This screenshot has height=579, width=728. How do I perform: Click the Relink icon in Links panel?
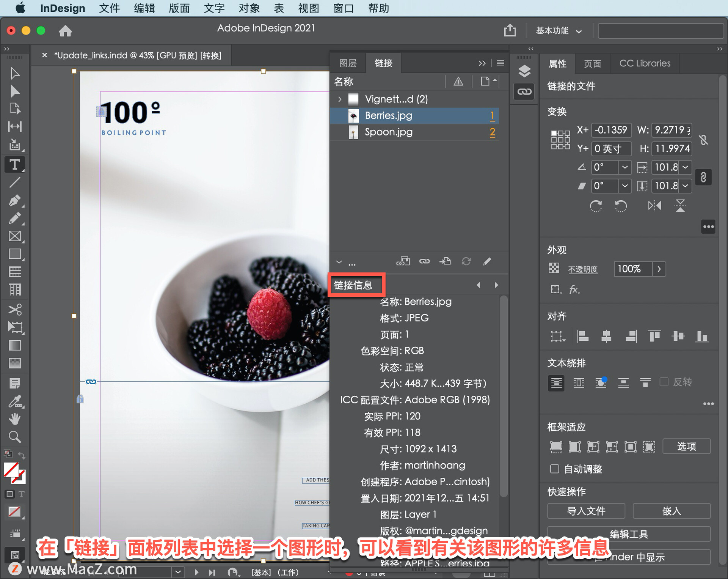424,261
